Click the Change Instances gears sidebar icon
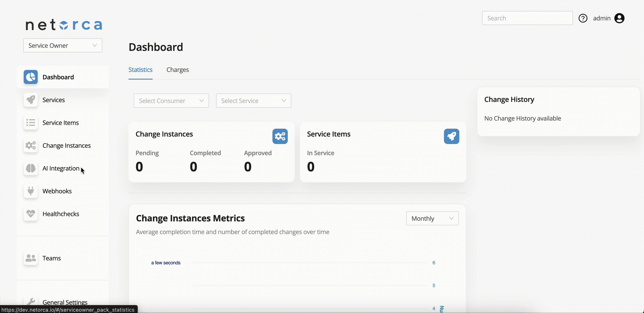The image size is (644, 313). pos(30,145)
